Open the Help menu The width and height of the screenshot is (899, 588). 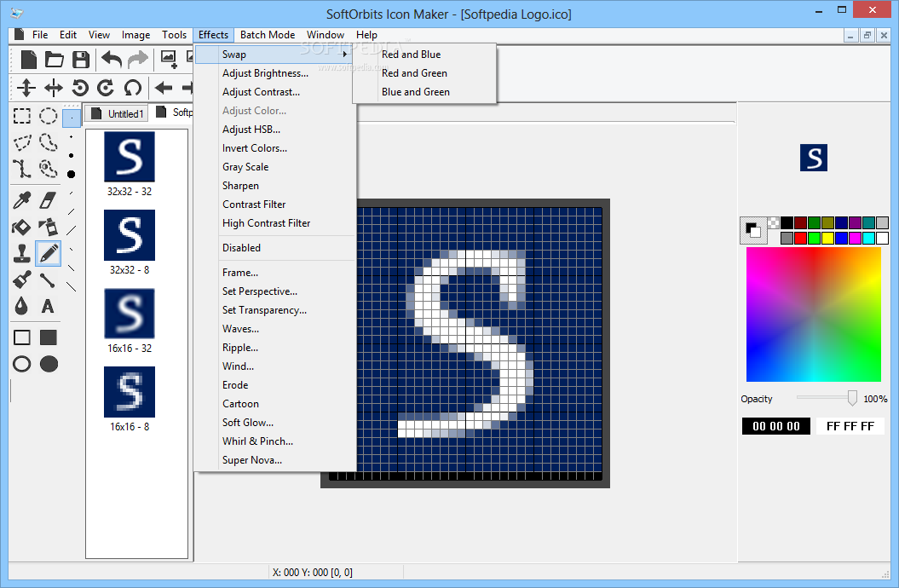(366, 35)
